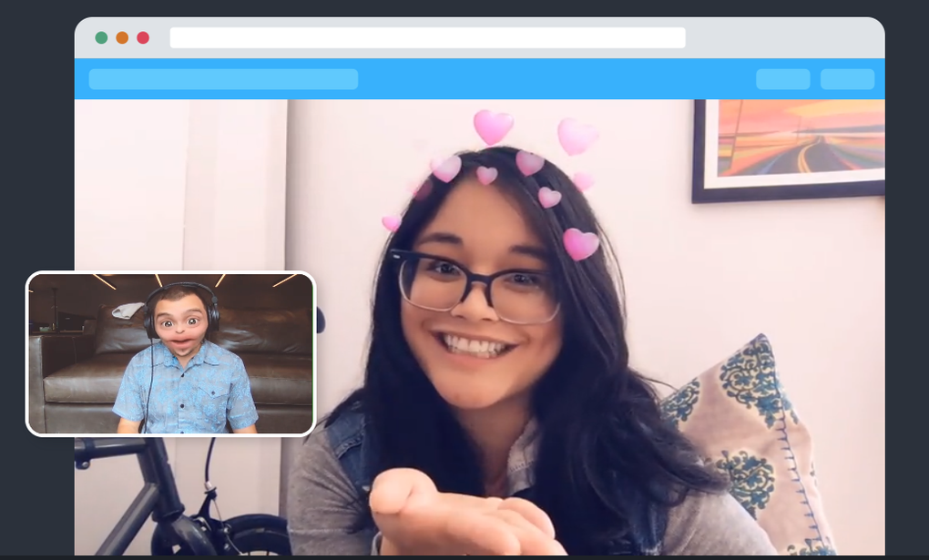Focus the white browser address bar
Viewport: 929px width, 560px height.
428,38
